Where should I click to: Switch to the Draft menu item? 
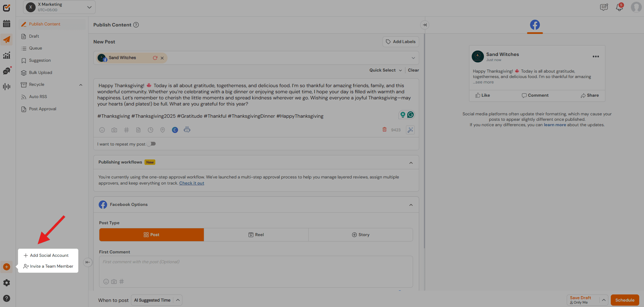pyautogui.click(x=34, y=36)
